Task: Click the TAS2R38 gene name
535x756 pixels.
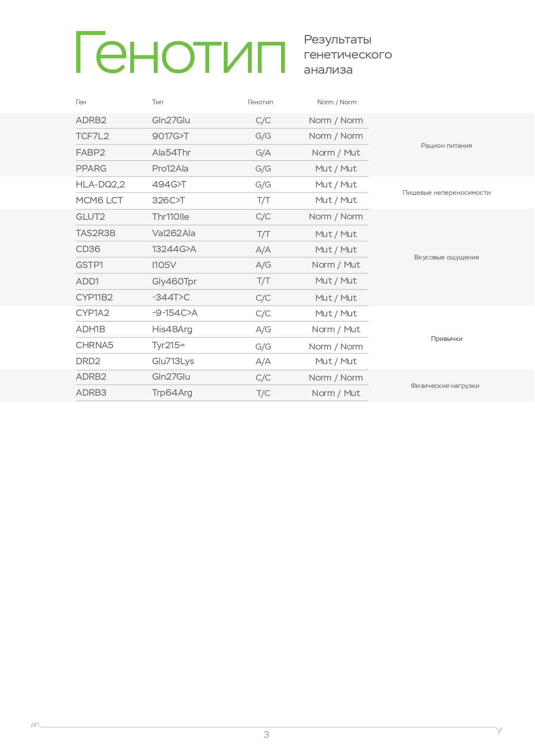Action: [95, 233]
